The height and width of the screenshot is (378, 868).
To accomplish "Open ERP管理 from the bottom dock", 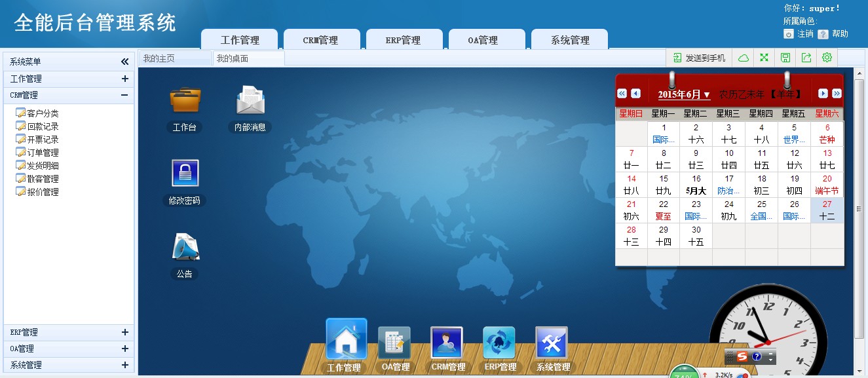I will 499,343.
